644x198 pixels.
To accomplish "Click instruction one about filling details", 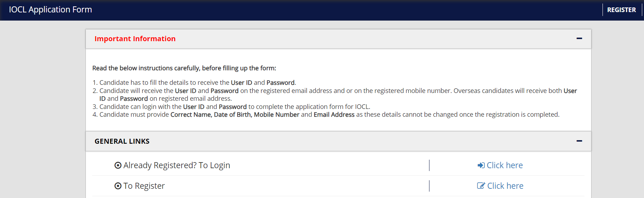I will 198,83.
